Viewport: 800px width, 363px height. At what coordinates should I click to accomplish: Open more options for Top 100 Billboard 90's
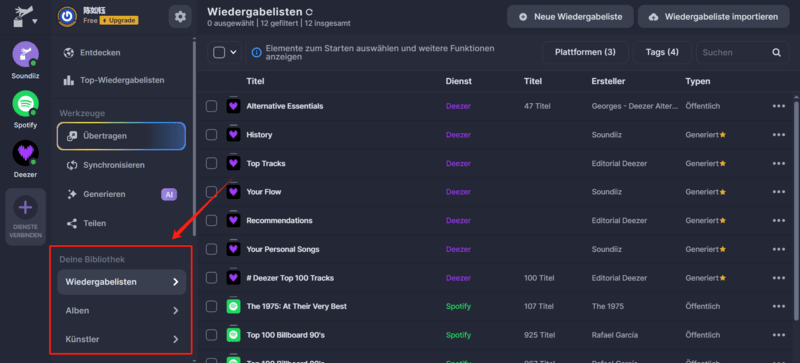[779, 335]
